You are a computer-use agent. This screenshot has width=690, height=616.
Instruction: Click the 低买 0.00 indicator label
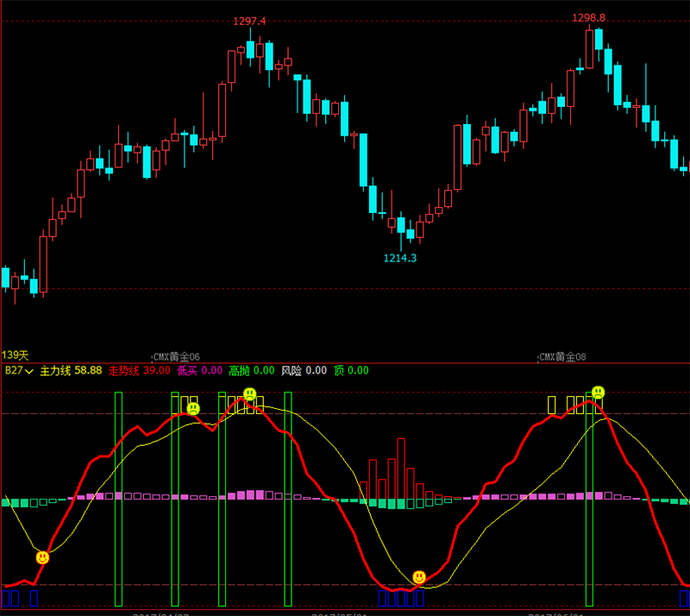click(200, 371)
